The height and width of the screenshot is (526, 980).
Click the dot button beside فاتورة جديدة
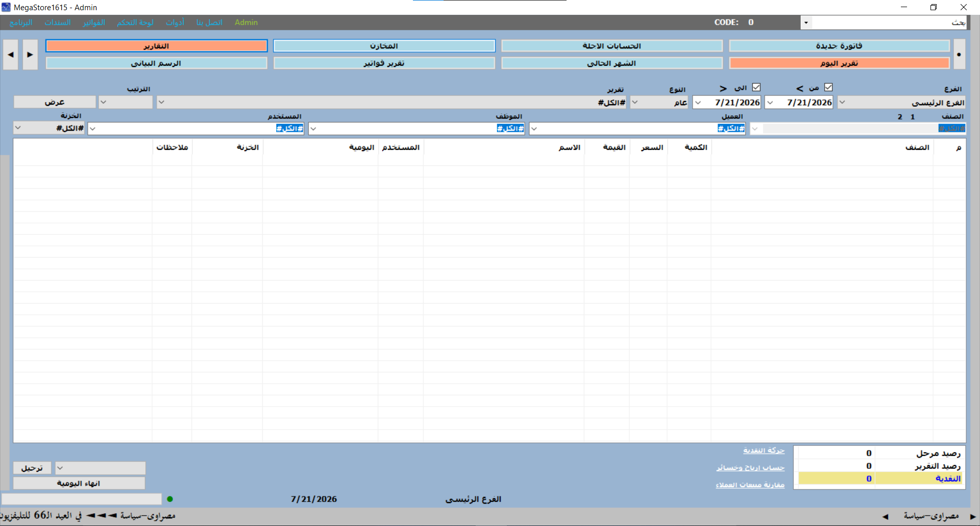[959, 54]
